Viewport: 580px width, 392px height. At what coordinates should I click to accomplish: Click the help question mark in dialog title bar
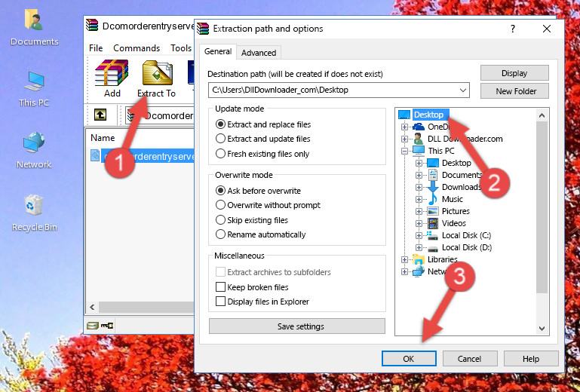click(x=513, y=29)
